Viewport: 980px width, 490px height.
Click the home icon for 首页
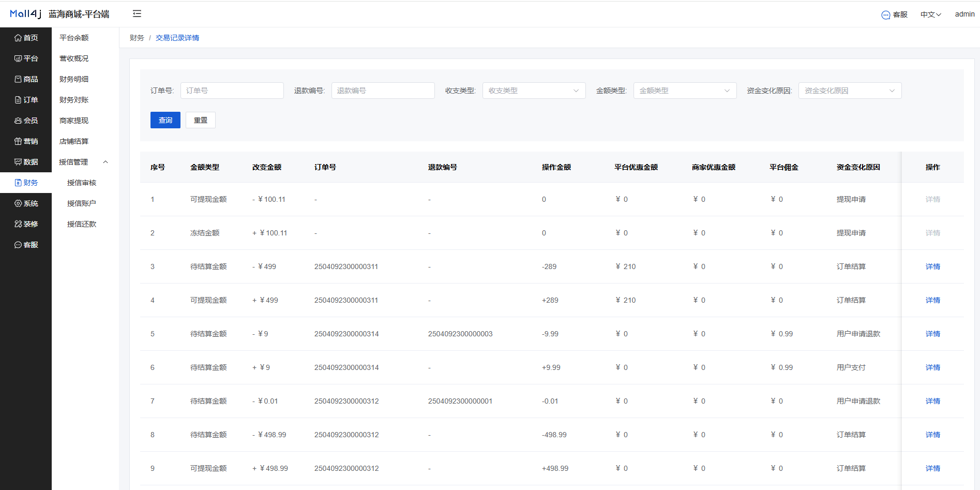click(18, 38)
